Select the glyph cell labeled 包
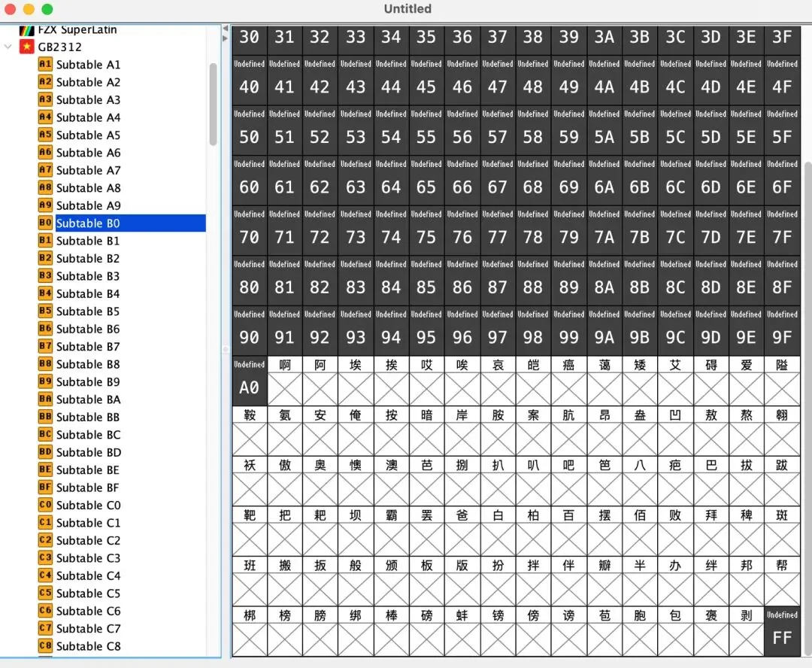This screenshot has height=668, width=812. click(675, 631)
